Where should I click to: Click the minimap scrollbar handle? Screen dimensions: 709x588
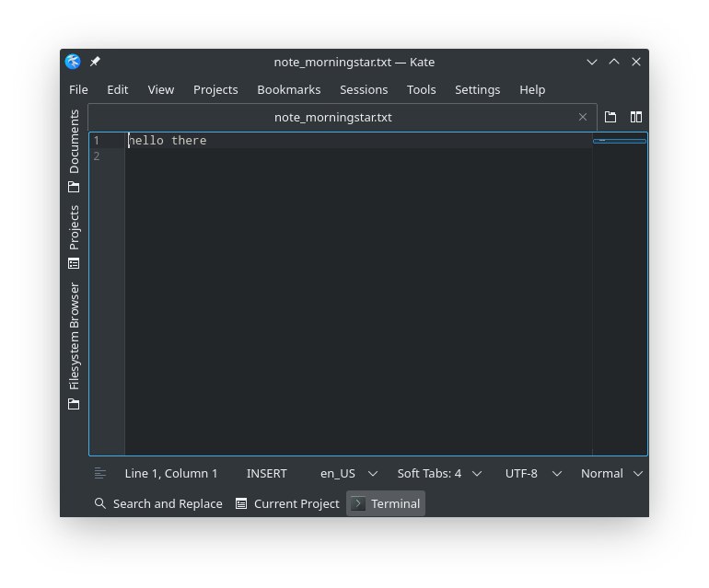(x=620, y=141)
